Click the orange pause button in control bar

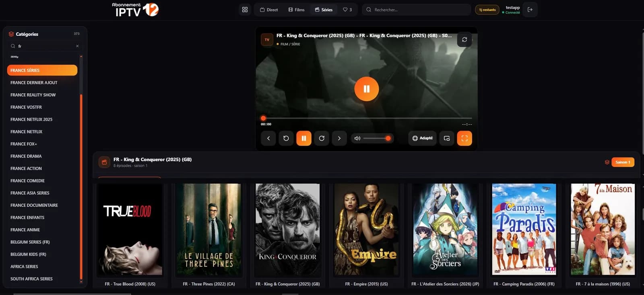[304, 138]
